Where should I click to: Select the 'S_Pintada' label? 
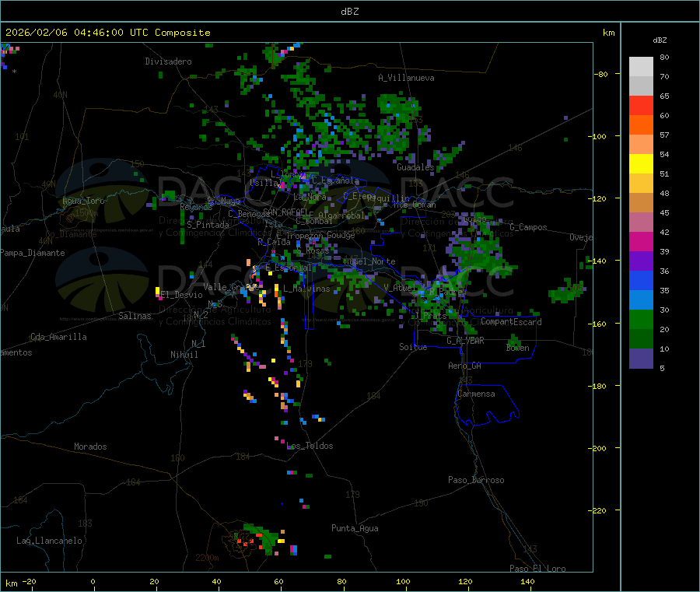tap(208, 225)
